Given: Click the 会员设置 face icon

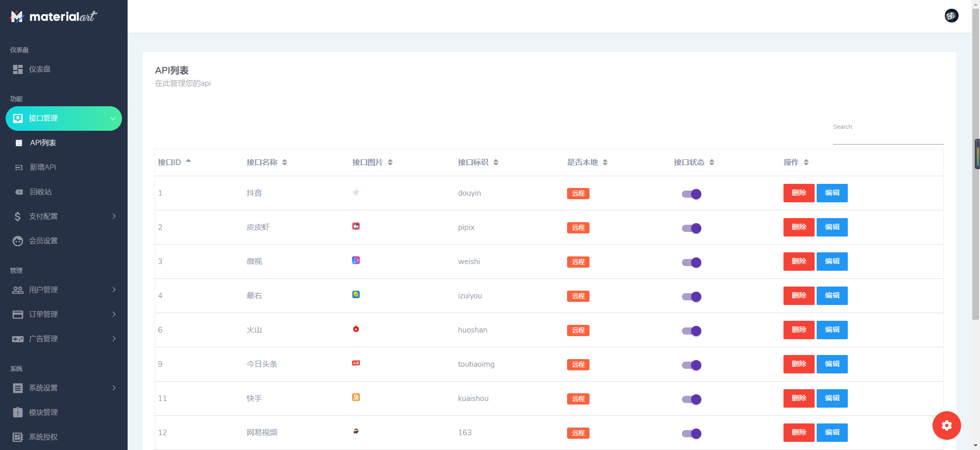Looking at the screenshot, I should pyautogui.click(x=18, y=241).
